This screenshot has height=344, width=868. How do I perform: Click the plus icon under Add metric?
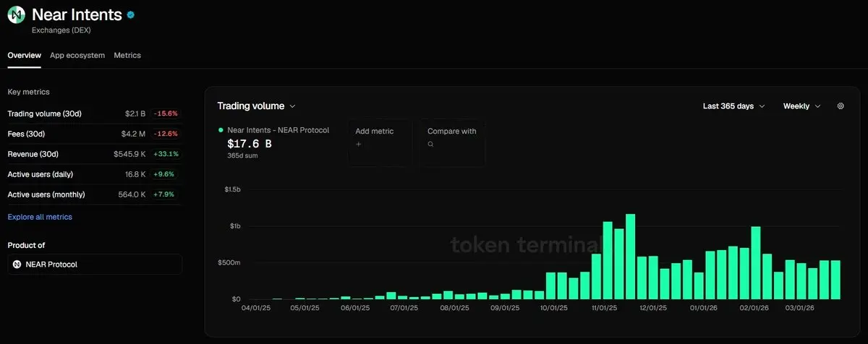click(x=359, y=144)
